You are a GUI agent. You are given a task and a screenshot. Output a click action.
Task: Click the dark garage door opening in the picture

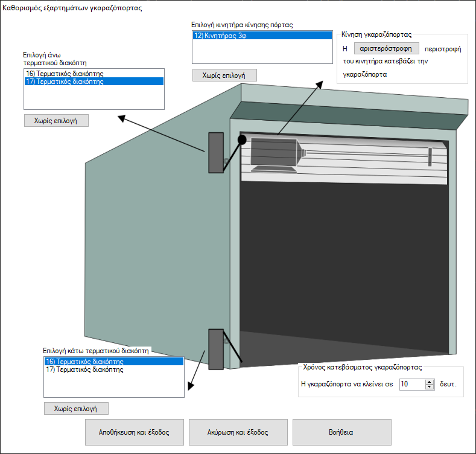tap(344, 260)
